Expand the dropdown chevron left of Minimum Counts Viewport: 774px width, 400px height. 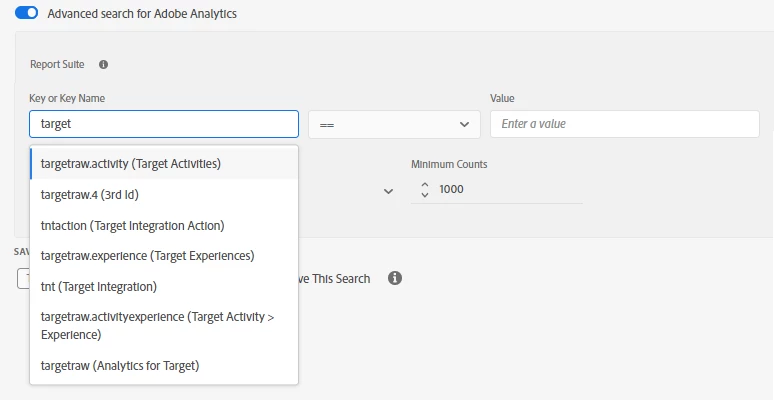(x=388, y=191)
